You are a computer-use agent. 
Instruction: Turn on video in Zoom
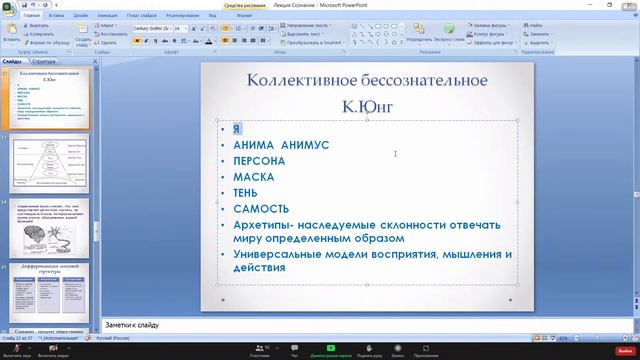[x=53, y=351]
